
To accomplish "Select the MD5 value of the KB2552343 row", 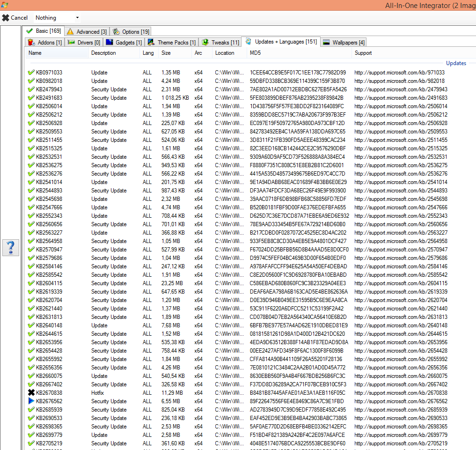I will 299,216.
